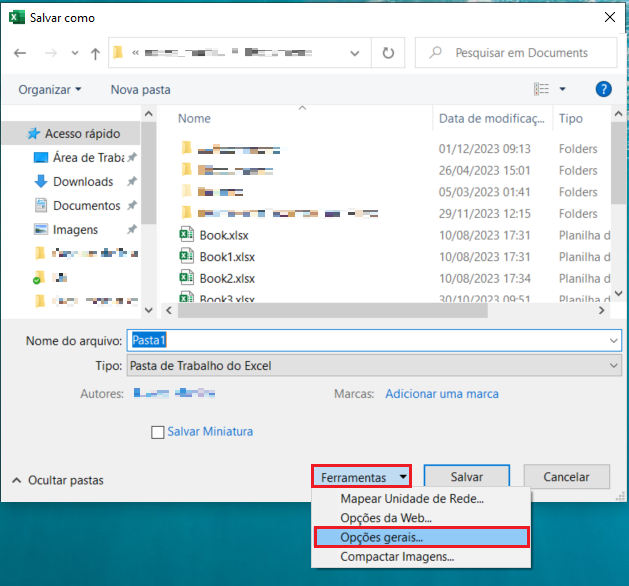Open the Ferramentas dropdown button
This screenshot has height=586, width=629.
[361, 477]
